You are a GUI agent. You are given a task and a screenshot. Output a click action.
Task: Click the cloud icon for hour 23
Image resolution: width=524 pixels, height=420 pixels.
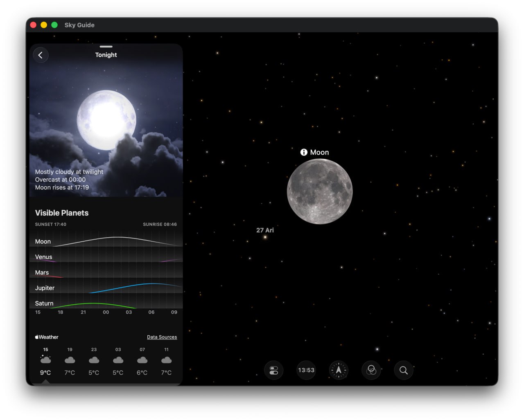coord(94,360)
